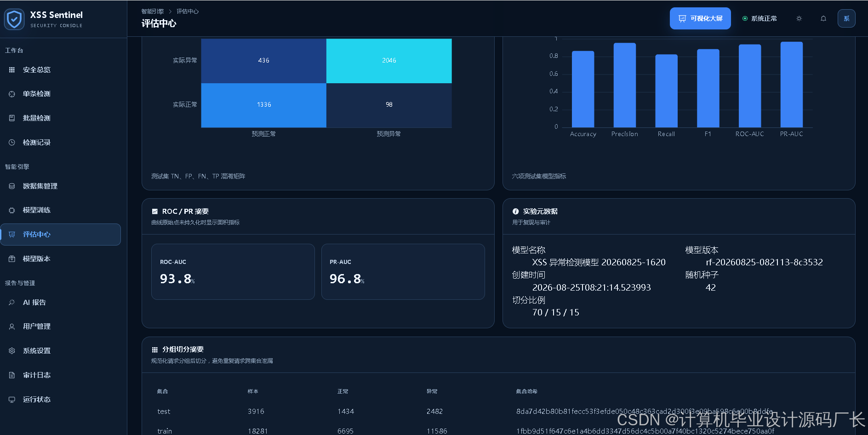
Task: Click the 运行状态 monitor icon
Action: (x=12, y=400)
